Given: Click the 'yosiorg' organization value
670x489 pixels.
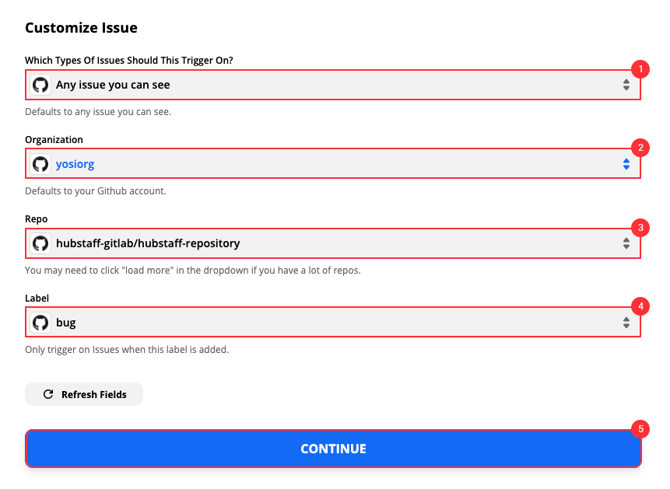Looking at the screenshot, I should (x=75, y=164).
